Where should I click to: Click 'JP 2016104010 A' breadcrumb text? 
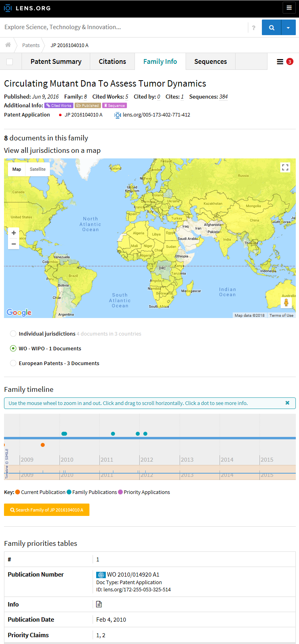[69, 45]
